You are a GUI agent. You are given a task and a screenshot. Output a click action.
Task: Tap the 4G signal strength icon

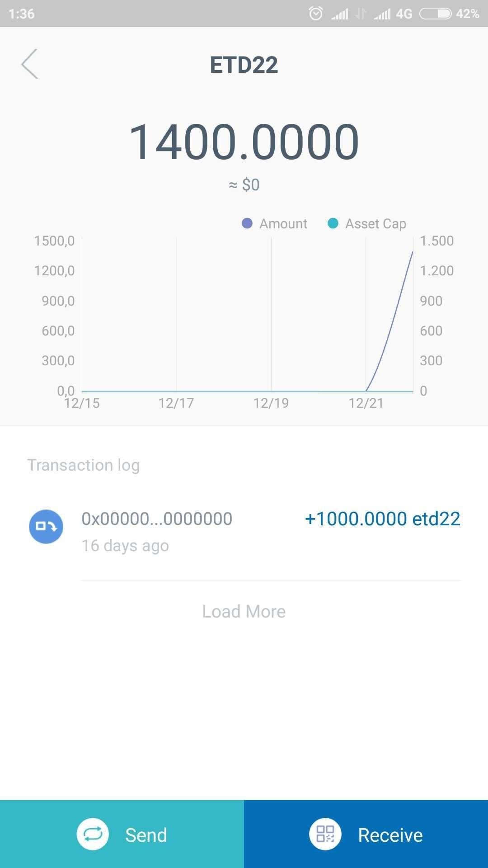click(x=382, y=14)
